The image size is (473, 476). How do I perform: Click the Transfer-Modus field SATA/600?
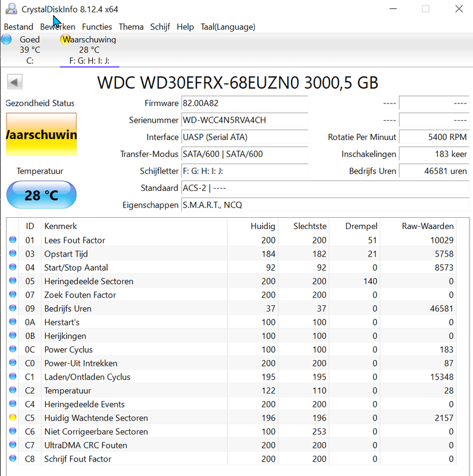[x=245, y=154]
